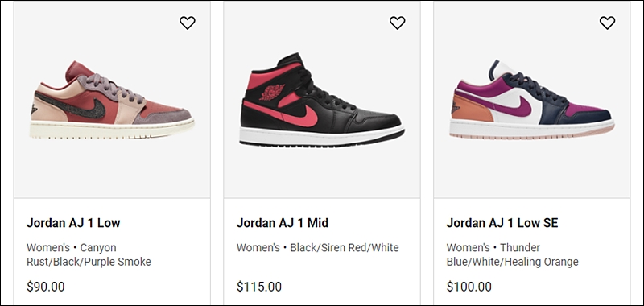This screenshot has height=306, width=644.
Task: Select the $90.00 price text
Action: (46, 287)
